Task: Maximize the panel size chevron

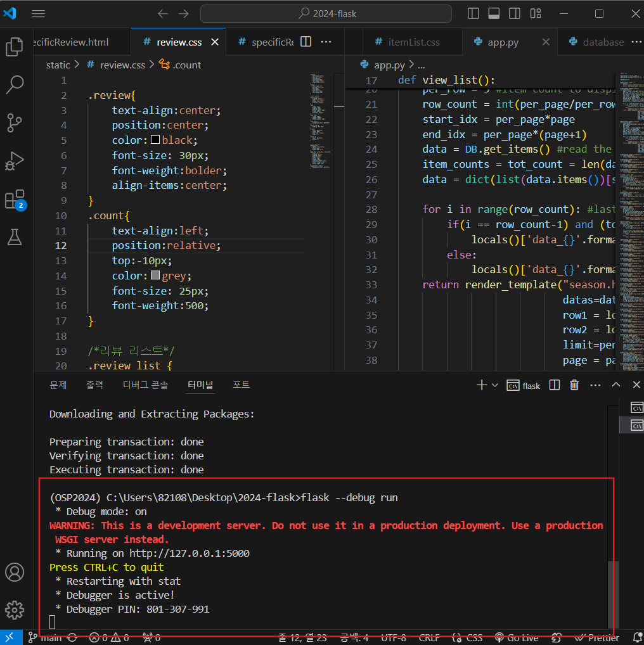Action: point(615,385)
